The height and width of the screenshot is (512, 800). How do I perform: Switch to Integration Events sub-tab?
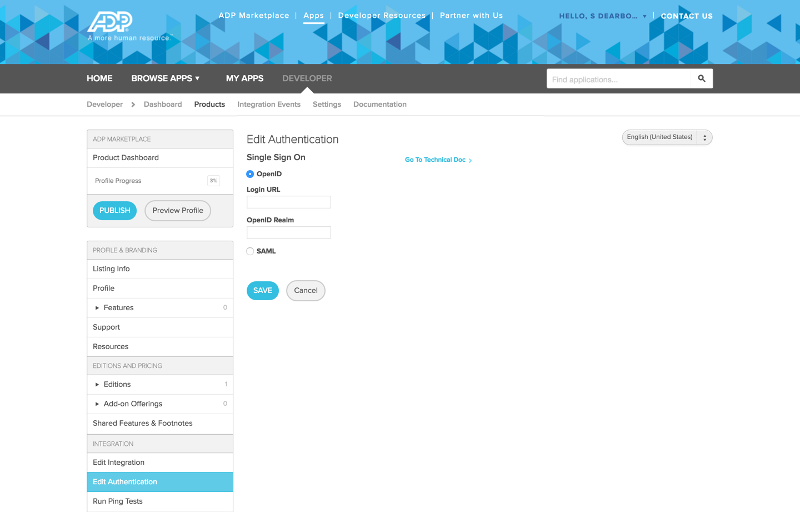pos(269,104)
